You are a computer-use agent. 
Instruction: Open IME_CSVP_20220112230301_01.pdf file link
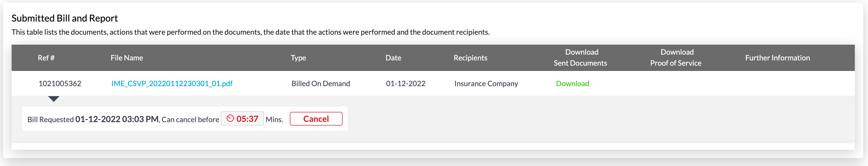(172, 83)
